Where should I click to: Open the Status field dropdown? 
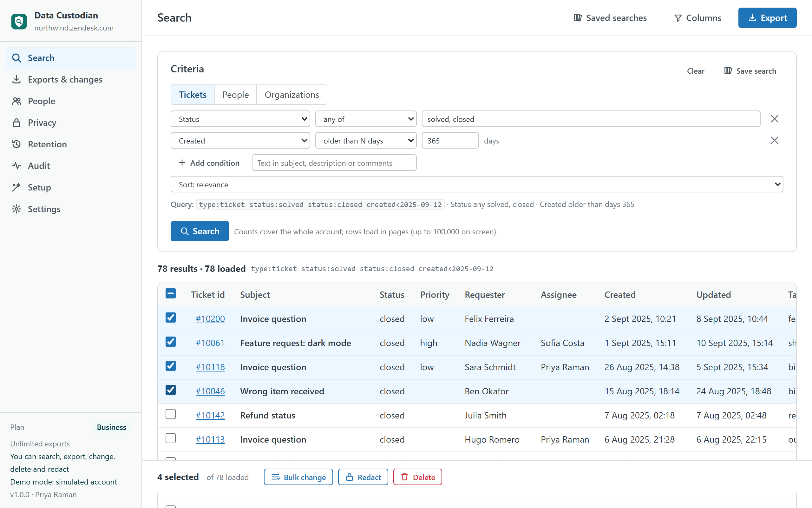(x=240, y=119)
